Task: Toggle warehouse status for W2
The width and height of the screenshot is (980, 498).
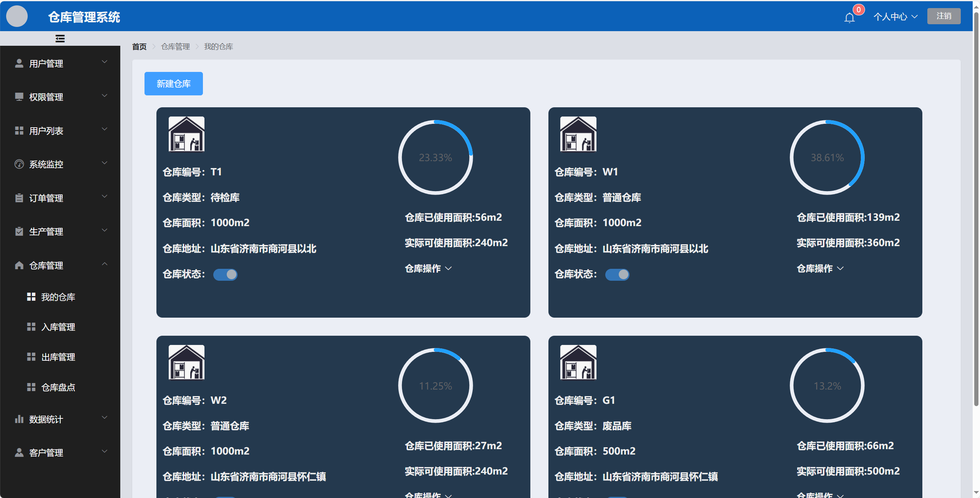Action: click(x=225, y=496)
